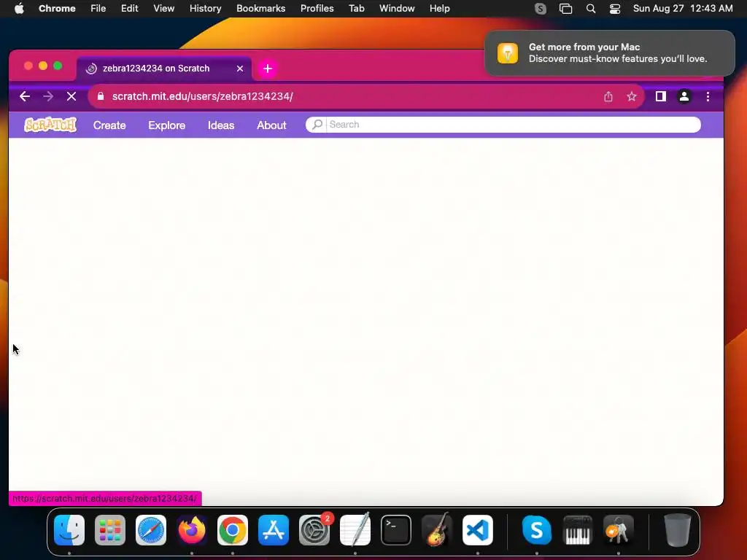Open the About link in Scratch navbar
Viewport: 747px width, 560px height.
click(271, 125)
